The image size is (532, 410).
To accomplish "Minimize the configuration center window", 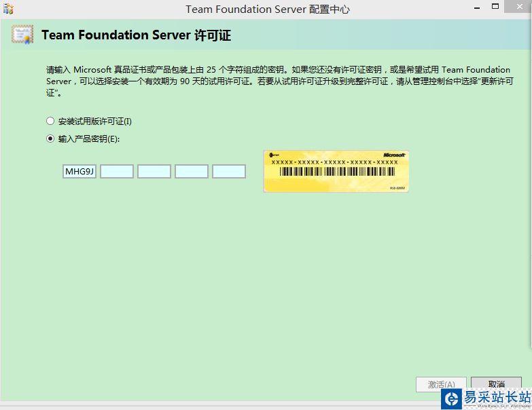I will 477,7.
